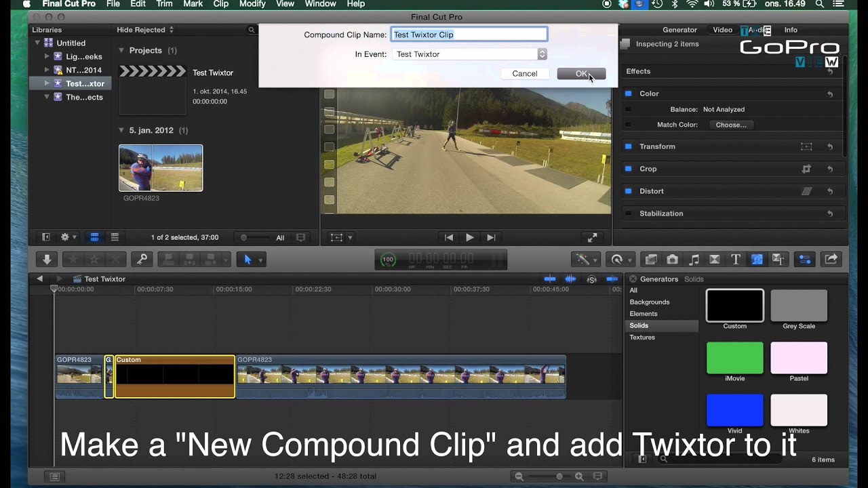Screen dimensions: 868x488
Task: Show the Music and Sound browser
Action: coord(694,259)
